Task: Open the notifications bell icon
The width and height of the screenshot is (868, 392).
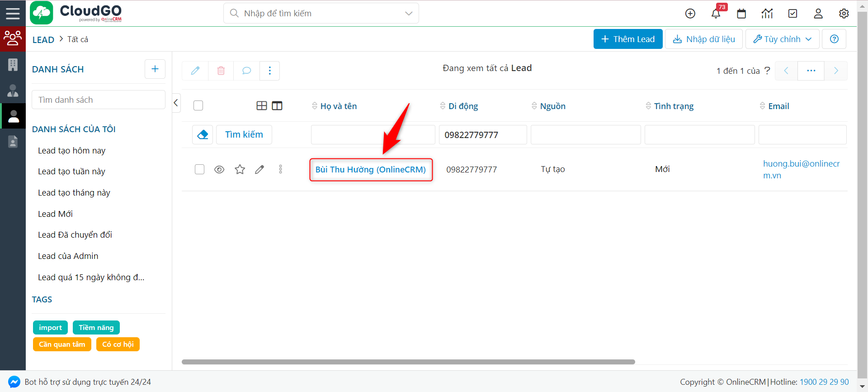Action: (x=716, y=14)
